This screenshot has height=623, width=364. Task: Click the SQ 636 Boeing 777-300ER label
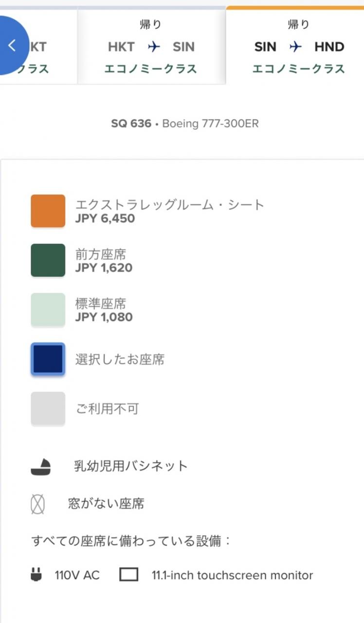185,124
